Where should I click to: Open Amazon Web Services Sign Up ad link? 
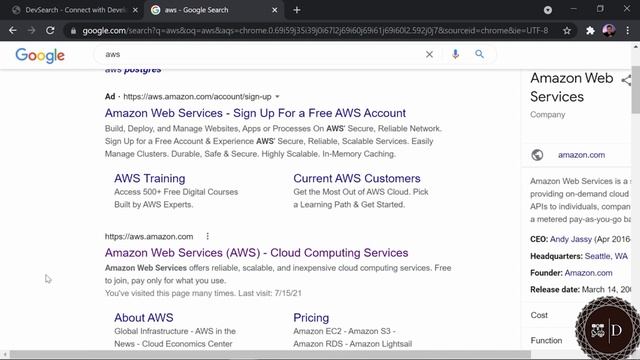255,113
